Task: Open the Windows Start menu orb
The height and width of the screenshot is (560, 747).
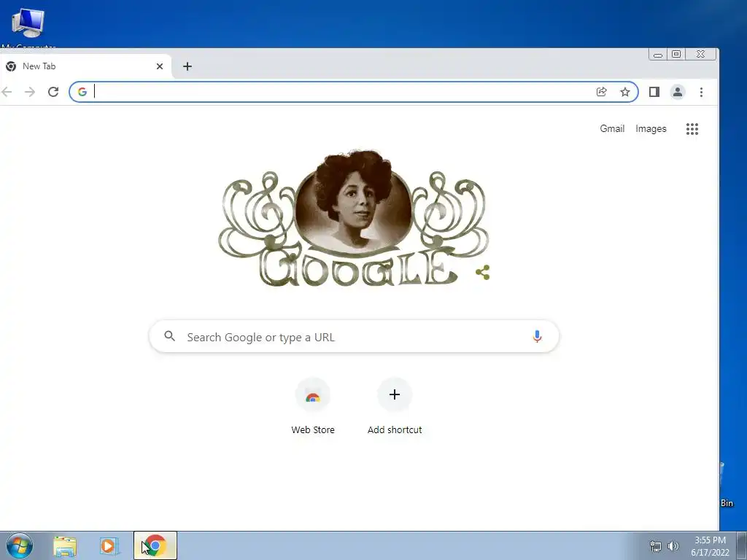Action: pos(20,546)
